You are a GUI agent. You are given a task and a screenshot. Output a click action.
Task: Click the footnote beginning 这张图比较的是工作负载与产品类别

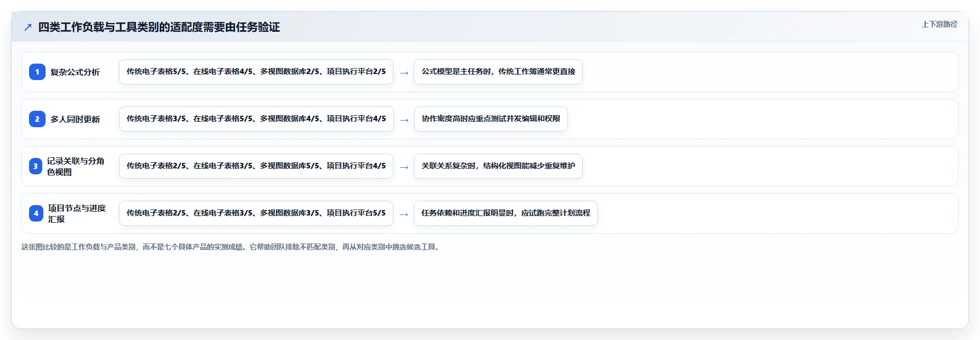[231, 247]
